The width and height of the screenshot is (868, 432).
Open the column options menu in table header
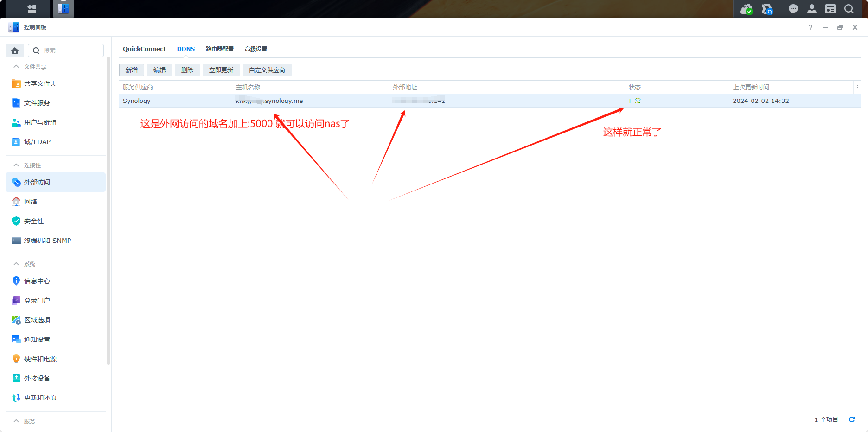[x=857, y=87]
